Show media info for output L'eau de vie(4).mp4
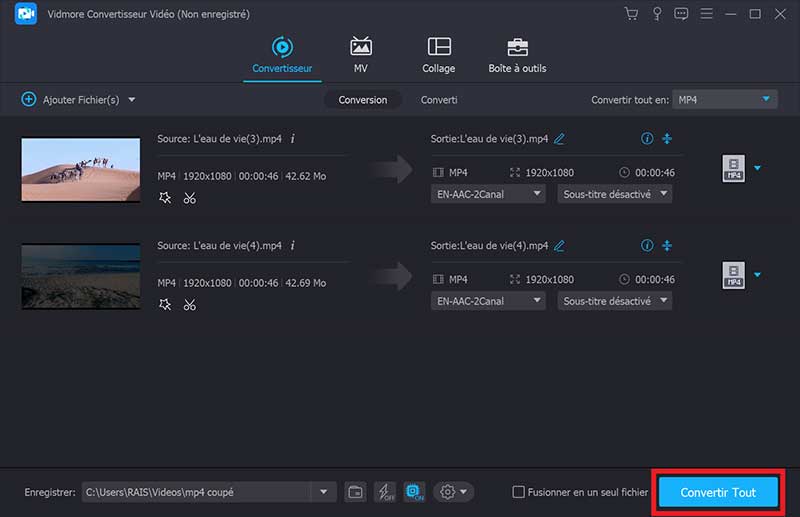Viewport: 800px width, 517px height. click(646, 245)
